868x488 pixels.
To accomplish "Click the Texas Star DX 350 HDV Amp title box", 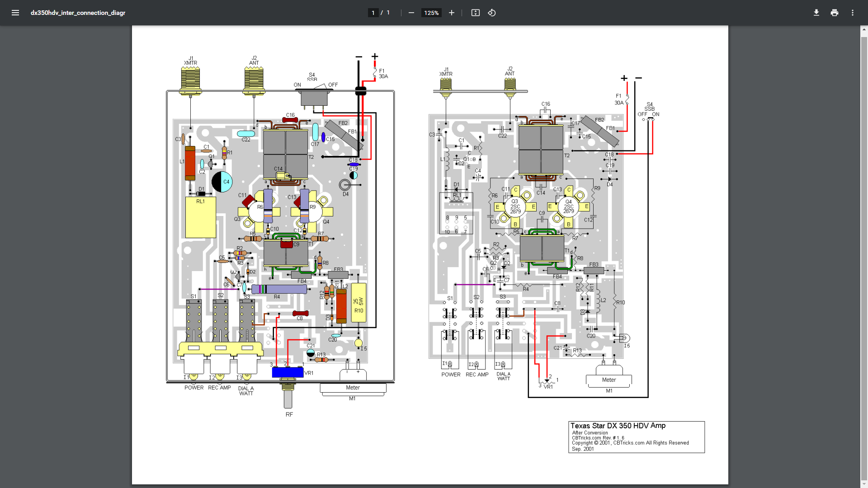I will tap(636, 436).
